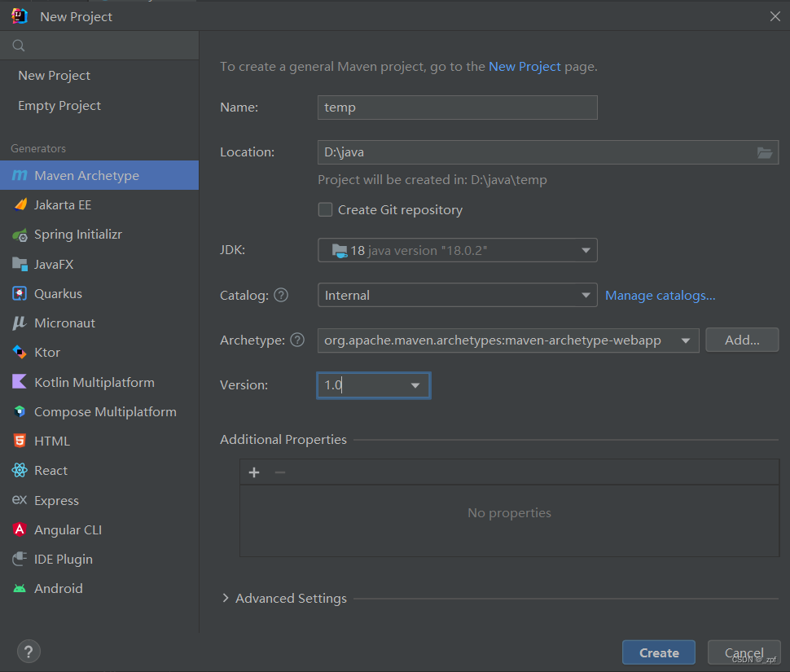Click the search magnifier icon
The height and width of the screenshot is (672, 790).
click(x=19, y=46)
